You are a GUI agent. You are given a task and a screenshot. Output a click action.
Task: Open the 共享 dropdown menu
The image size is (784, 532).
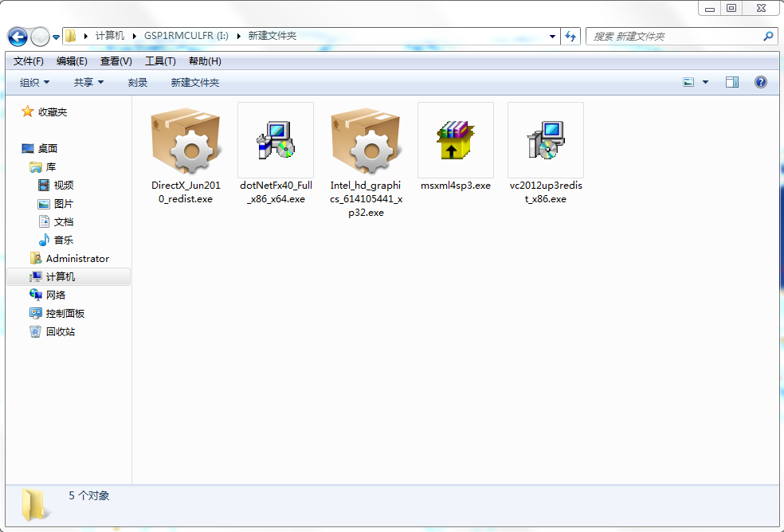pyautogui.click(x=88, y=82)
